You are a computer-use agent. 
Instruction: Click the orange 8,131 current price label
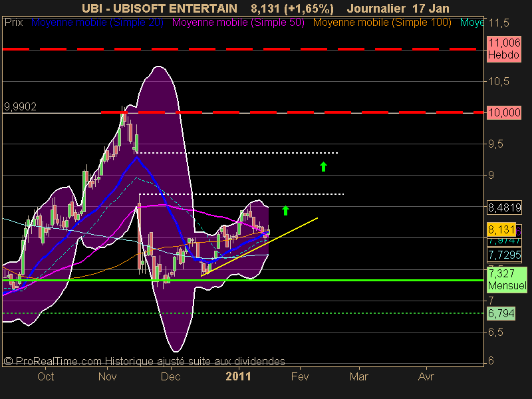(x=501, y=229)
